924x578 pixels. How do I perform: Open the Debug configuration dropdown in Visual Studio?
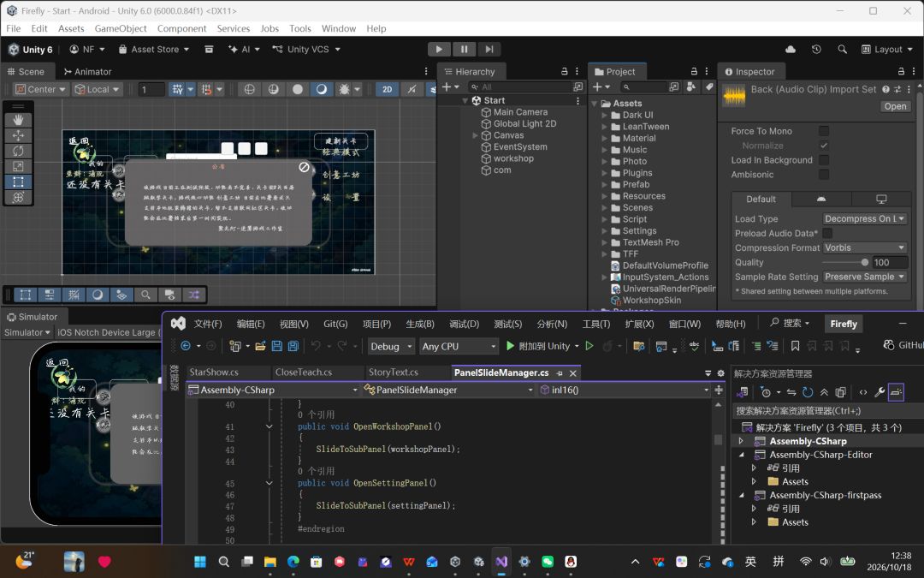[391, 346]
